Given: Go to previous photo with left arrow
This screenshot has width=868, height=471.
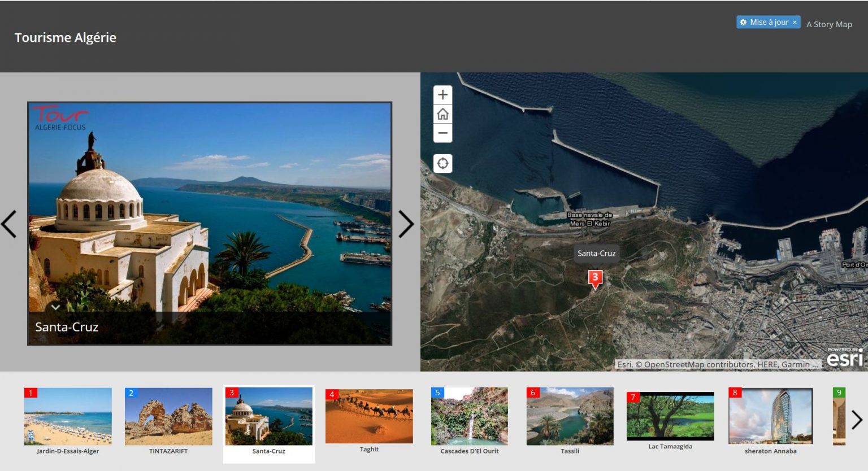Looking at the screenshot, I should click(x=9, y=224).
